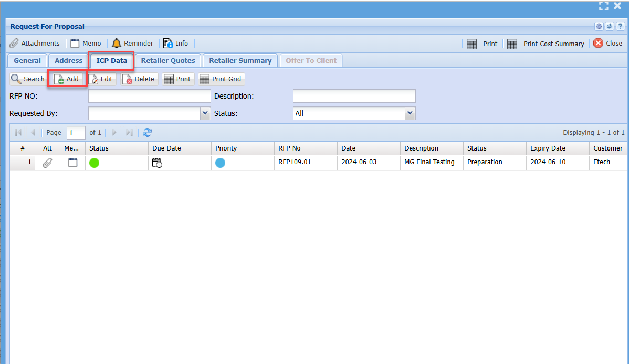The width and height of the screenshot is (629, 364).
Task: Click the blue priority circle in row 1
Action: (221, 163)
